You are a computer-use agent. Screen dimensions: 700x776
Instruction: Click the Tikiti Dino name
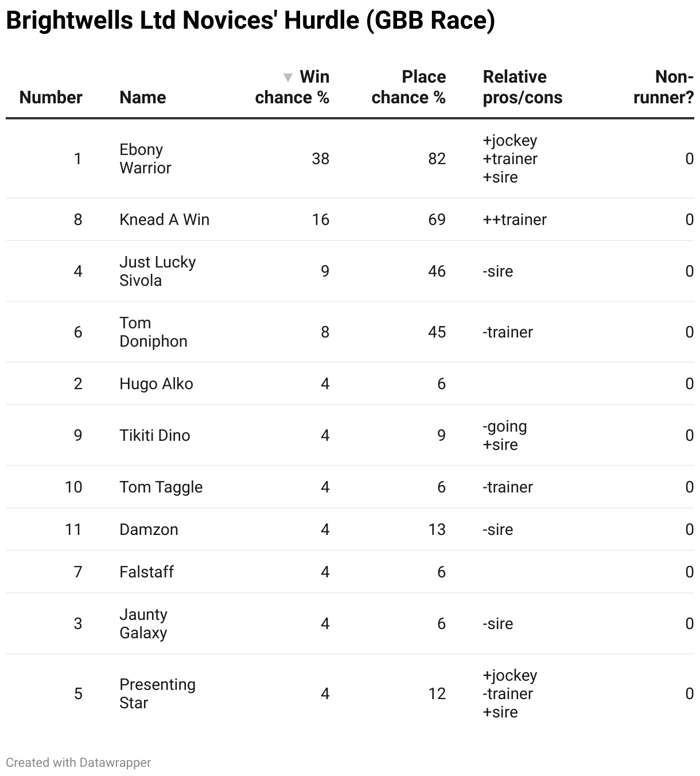click(155, 436)
